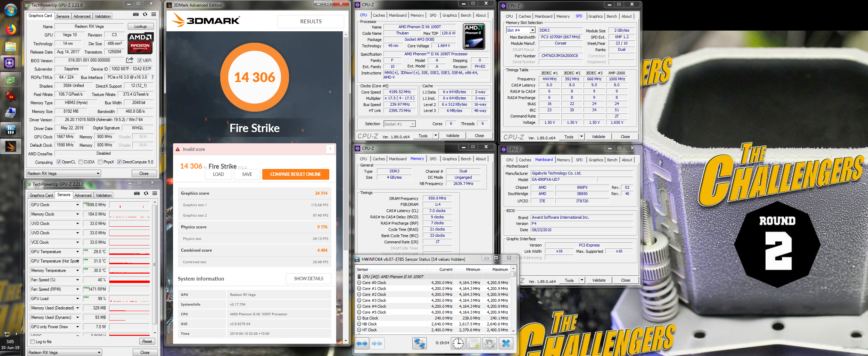Click Reset button in GPU-Z Sensors
868x356 pixels.
tap(147, 341)
